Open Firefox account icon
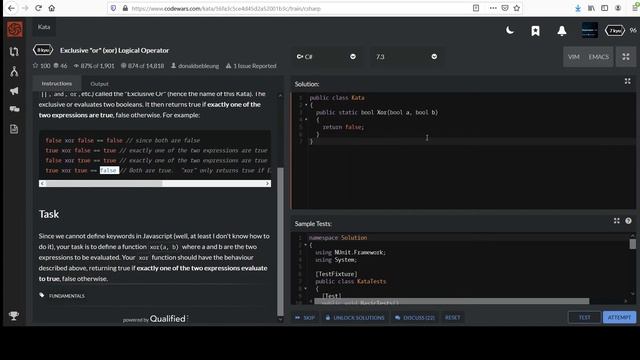The height and width of the screenshot is (360, 640). click(x=618, y=8)
